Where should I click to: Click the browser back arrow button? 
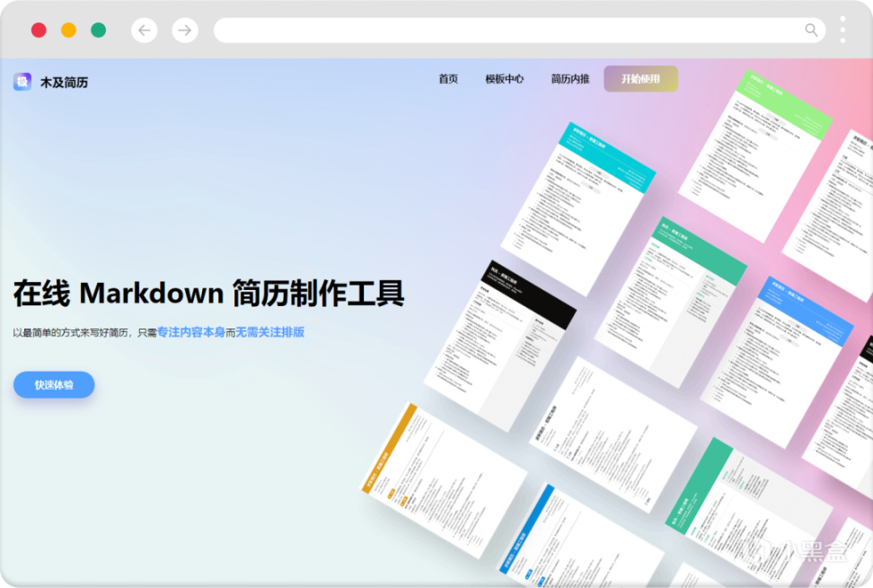(x=145, y=30)
